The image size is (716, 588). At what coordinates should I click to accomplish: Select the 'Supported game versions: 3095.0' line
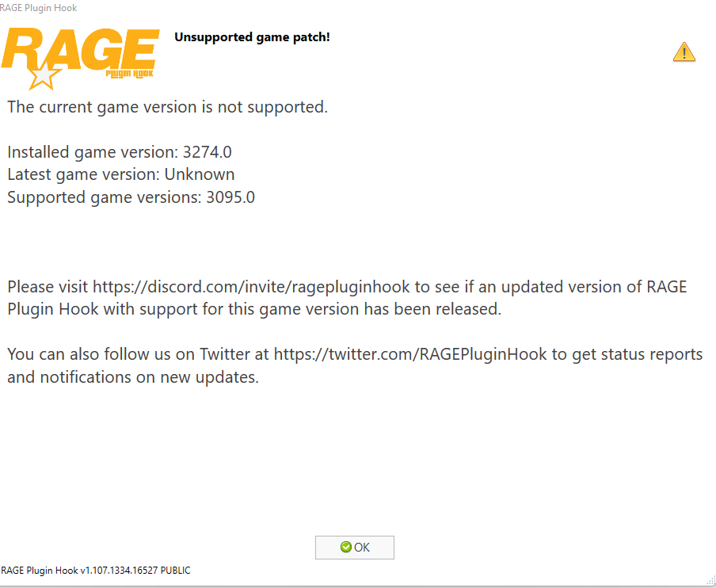pyautogui.click(x=131, y=197)
